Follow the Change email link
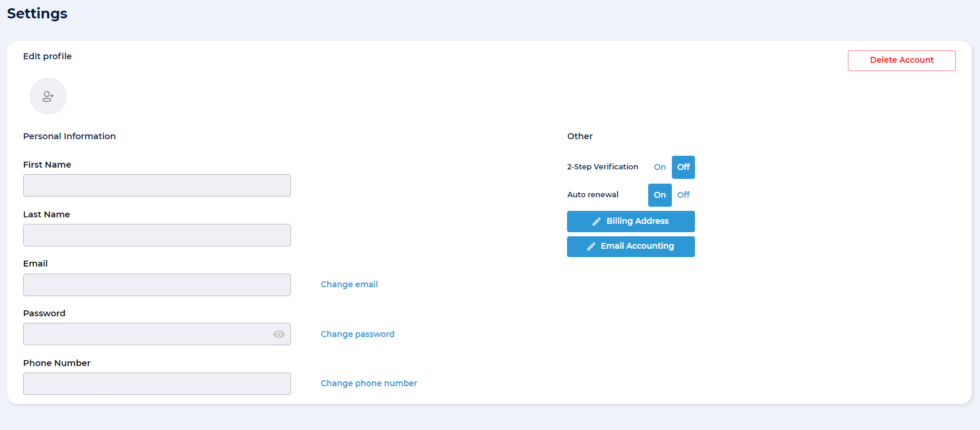 [349, 285]
